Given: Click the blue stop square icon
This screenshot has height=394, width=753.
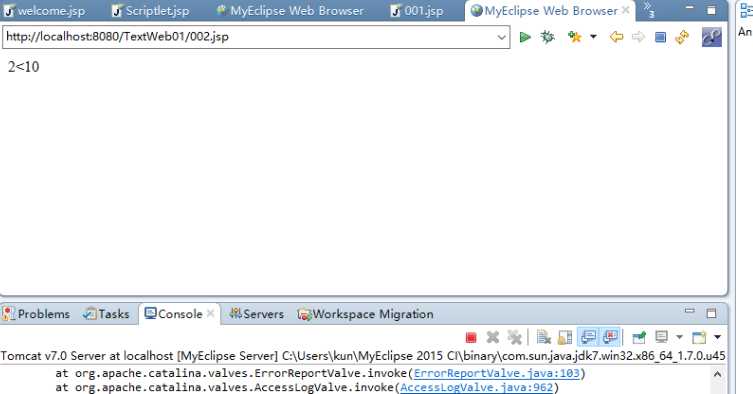Looking at the screenshot, I should coord(660,37).
